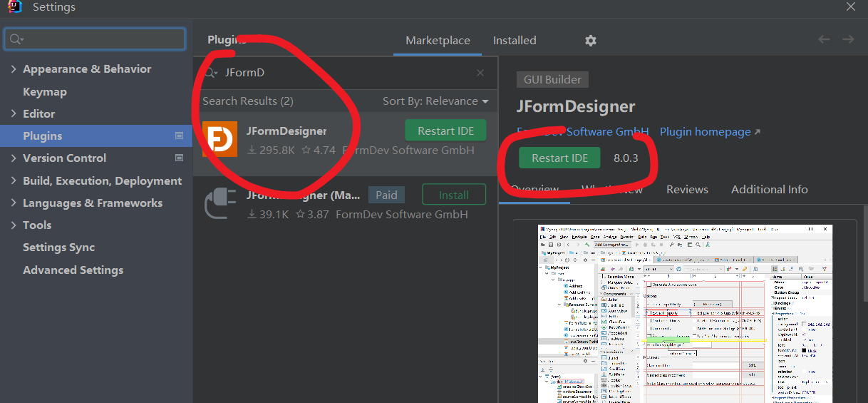Click Restart IDE in search results list

[x=445, y=131]
